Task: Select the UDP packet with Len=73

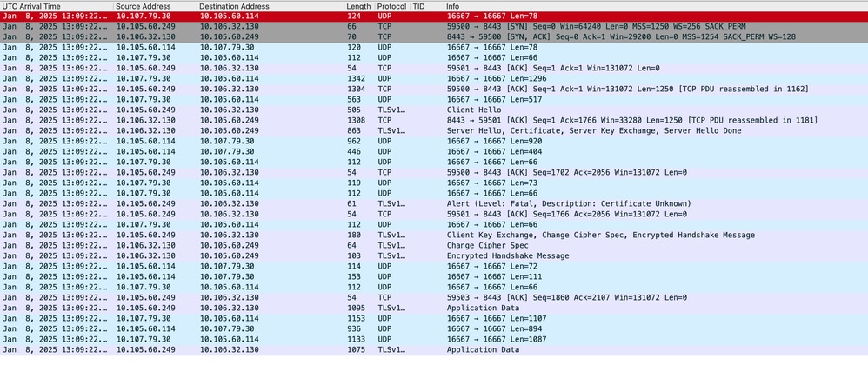Action: coord(434,182)
